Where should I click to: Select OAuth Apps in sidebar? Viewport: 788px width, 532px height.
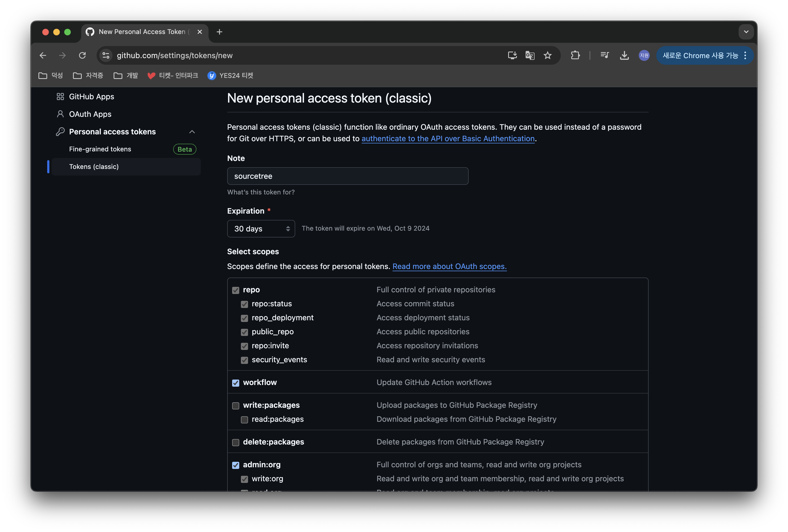coord(90,114)
